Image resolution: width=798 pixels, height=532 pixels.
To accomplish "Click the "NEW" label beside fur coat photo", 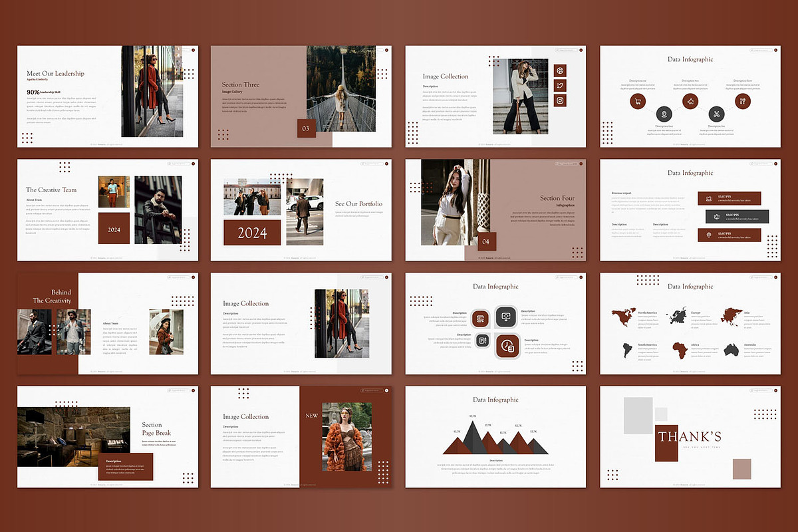I will [x=312, y=416].
